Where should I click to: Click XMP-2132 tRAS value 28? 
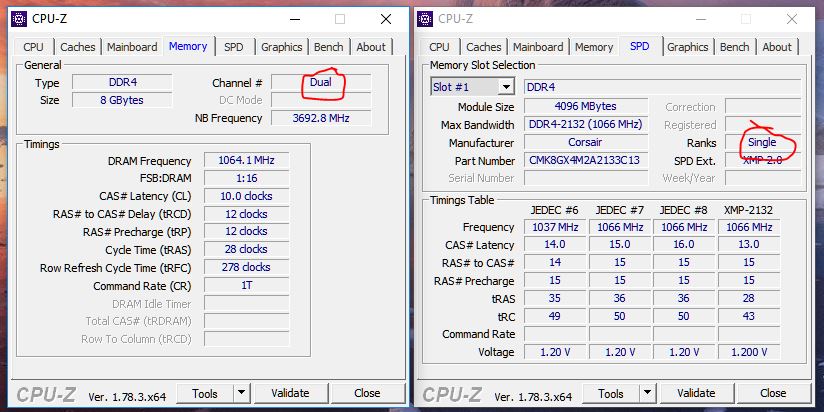749,298
